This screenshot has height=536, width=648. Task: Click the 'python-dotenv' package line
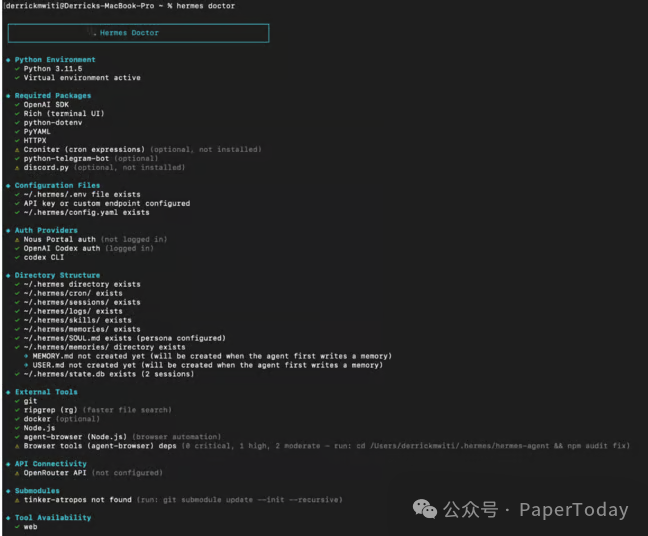(53, 123)
